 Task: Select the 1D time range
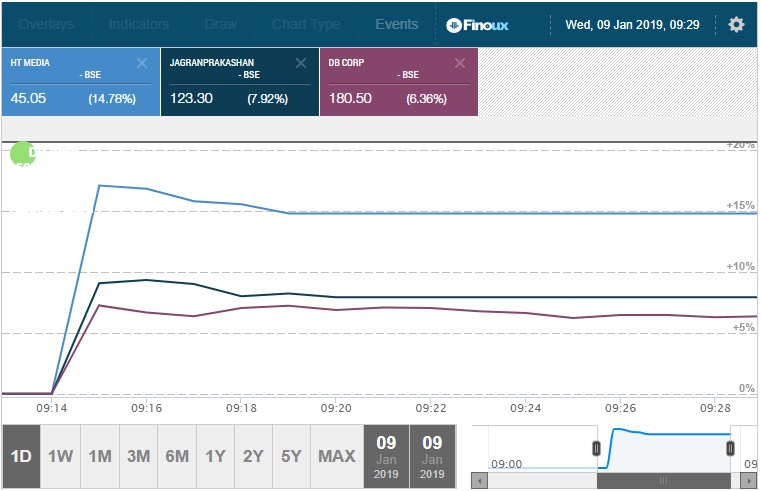pyautogui.click(x=21, y=457)
